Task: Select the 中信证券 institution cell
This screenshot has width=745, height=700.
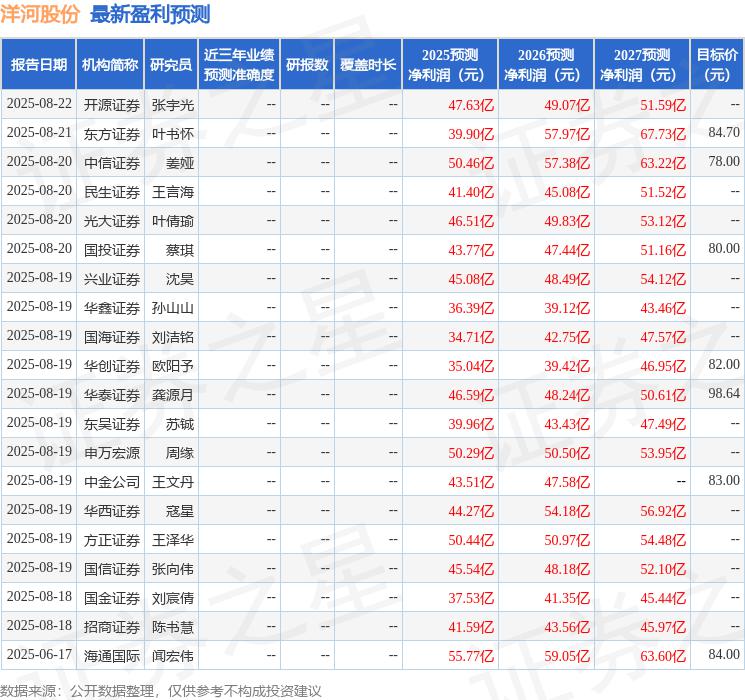Action: pyautogui.click(x=111, y=162)
